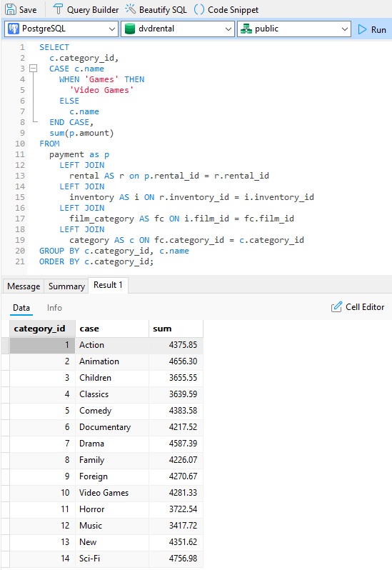The height and width of the screenshot is (570, 392).
Task: Click the sum value 4587.39
Action: [x=176, y=444]
